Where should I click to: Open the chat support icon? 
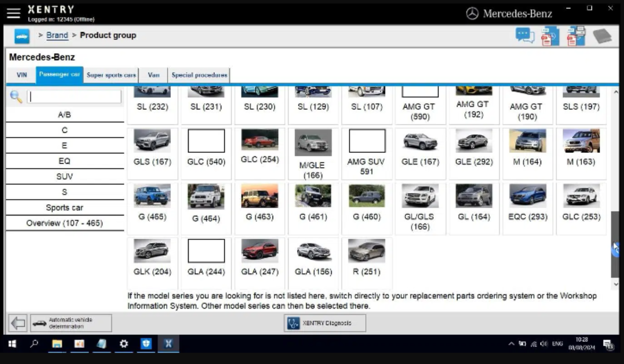coord(524,36)
